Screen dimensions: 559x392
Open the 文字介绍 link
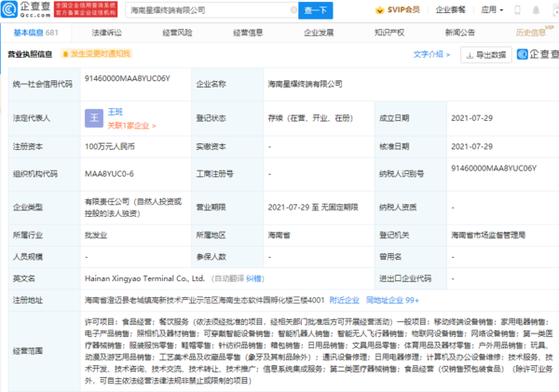(x=431, y=55)
